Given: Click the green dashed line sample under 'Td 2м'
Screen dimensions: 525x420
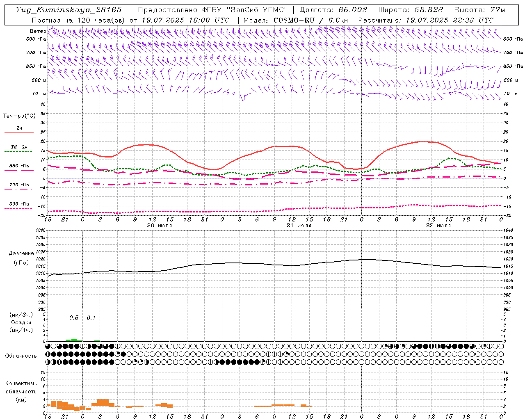Looking at the screenshot, I should coord(19,152).
